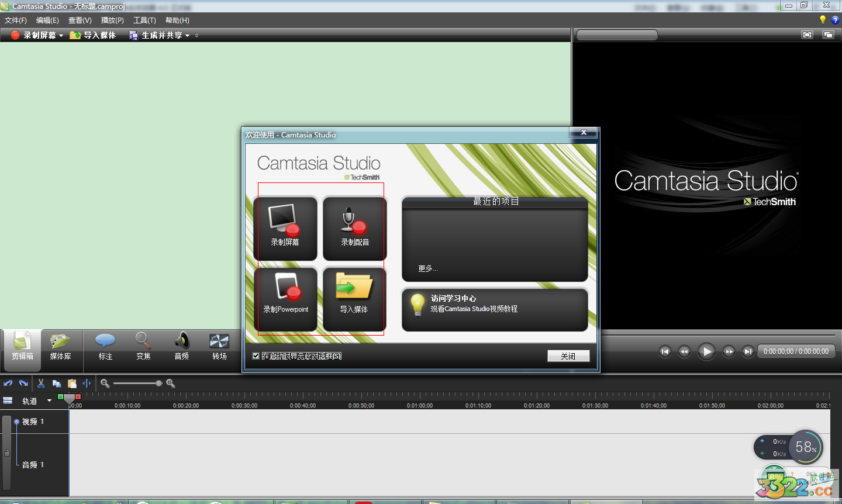842x504 pixels.
Task: Click the rewind playback button
Action: click(684, 351)
